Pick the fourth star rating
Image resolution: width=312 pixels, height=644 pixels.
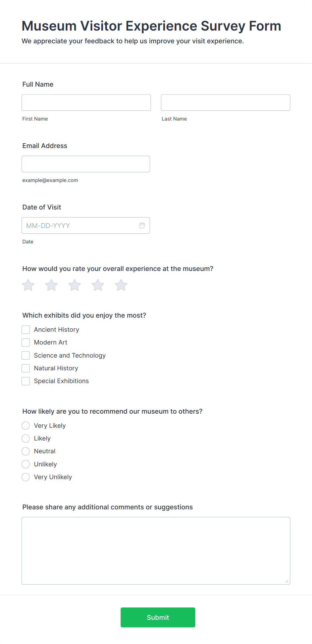pos(98,285)
